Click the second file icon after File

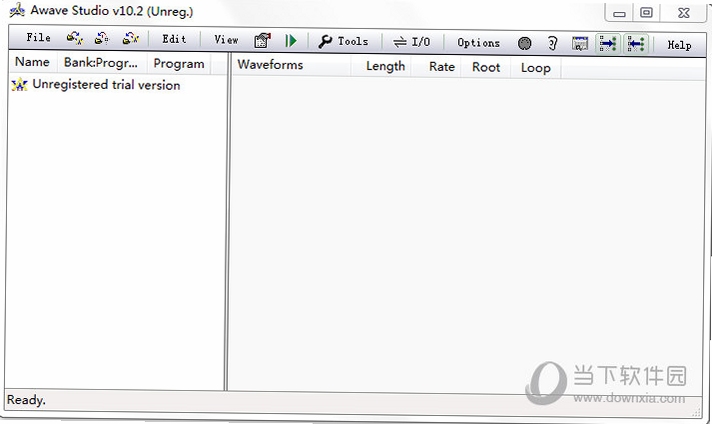click(x=102, y=39)
